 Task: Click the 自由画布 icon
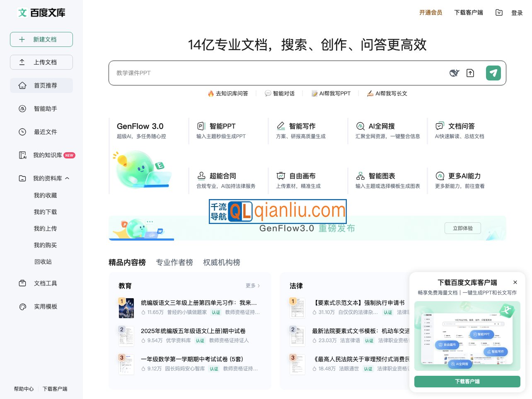(281, 176)
